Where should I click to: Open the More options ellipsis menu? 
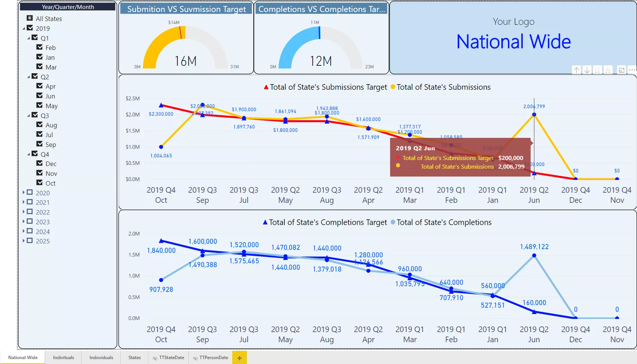point(632,70)
